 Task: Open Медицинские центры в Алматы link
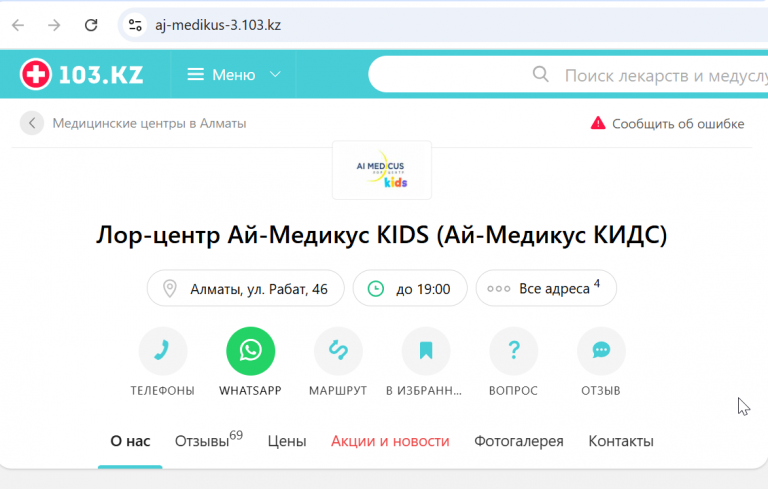click(x=149, y=123)
